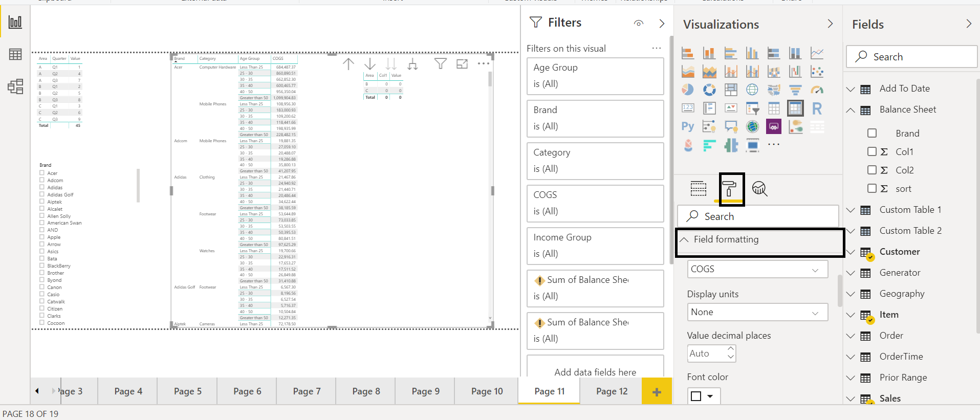980x420 pixels.
Task: Expand the Geography table
Action: [851, 294]
